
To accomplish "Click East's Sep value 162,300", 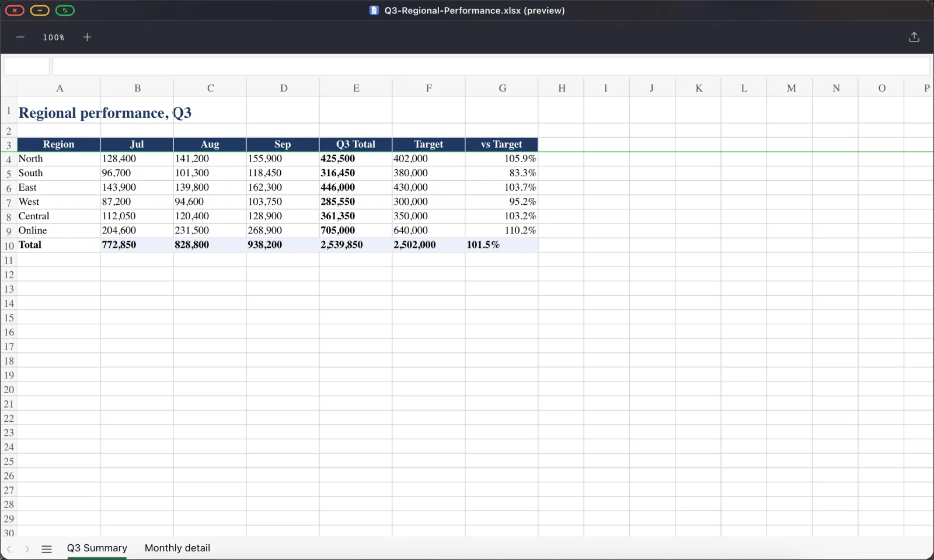I will click(x=283, y=187).
